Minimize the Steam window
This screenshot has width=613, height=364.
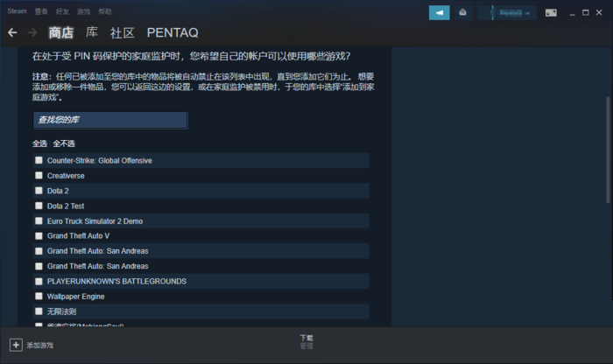coord(572,12)
